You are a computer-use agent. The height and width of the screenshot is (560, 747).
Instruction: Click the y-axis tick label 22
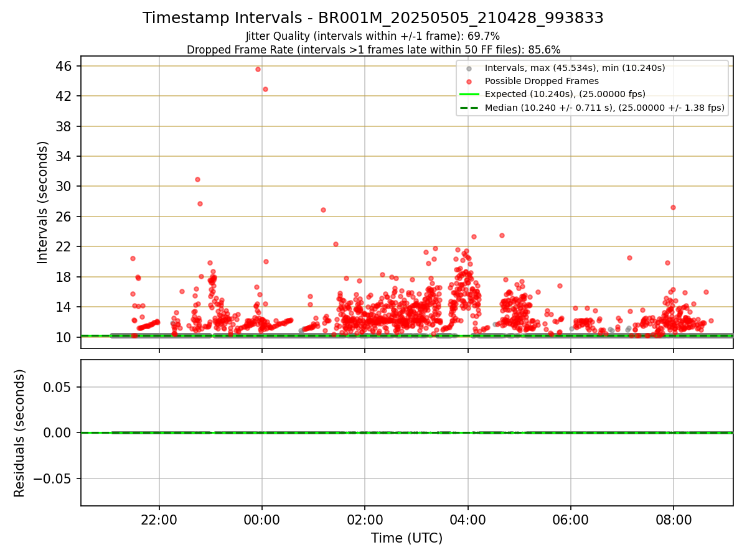coord(64,246)
